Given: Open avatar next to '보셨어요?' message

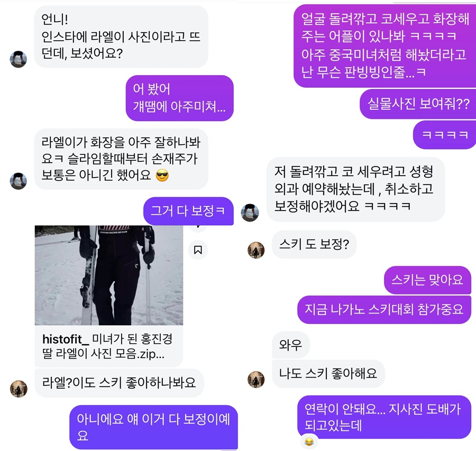Looking at the screenshot, I should [x=19, y=59].
